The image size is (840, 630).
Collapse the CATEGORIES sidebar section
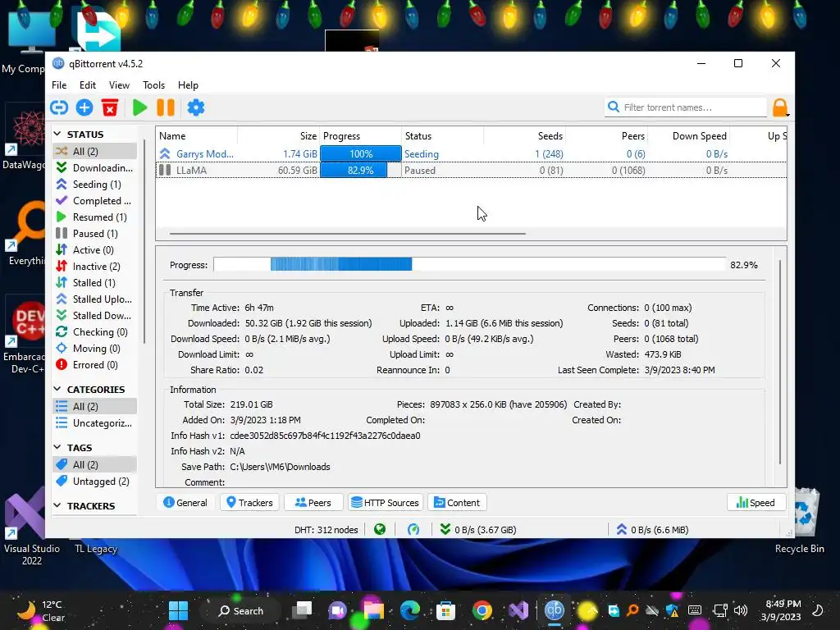pyautogui.click(x=58, y=389)
